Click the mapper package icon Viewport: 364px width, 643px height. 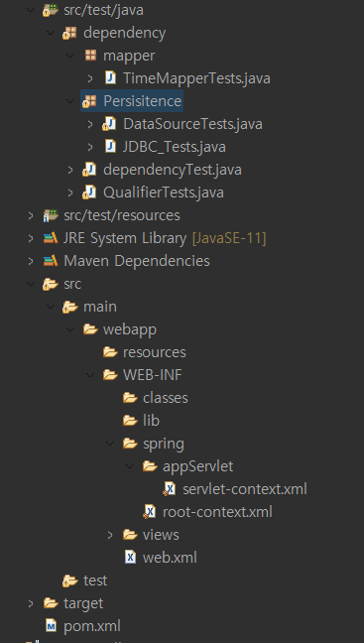pyautogui.click(x=90, y=55)
